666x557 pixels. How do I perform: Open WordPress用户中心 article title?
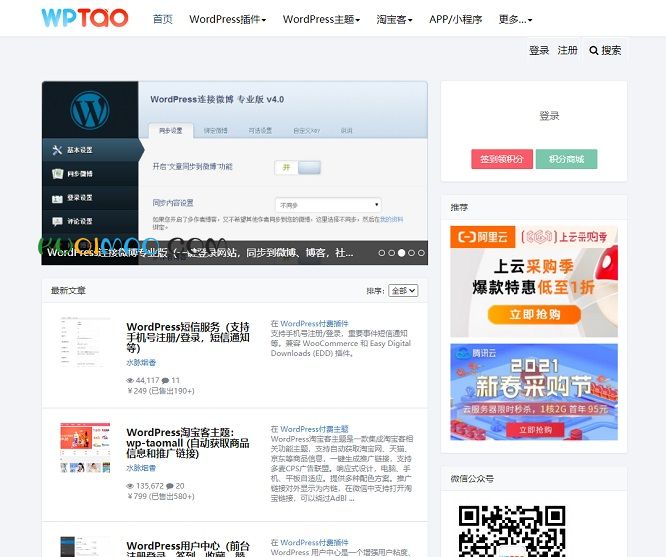(188, 549)
